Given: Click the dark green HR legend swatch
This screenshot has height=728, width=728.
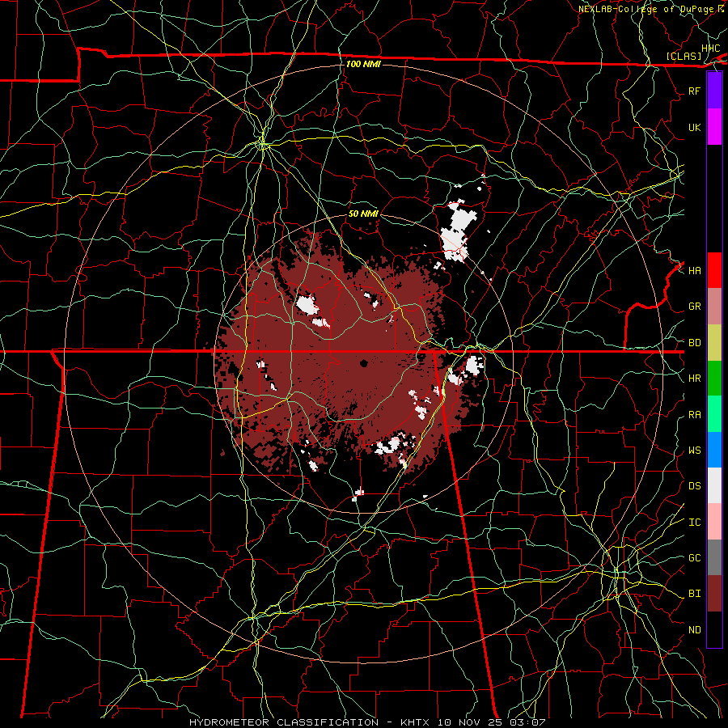Looking at the screenshot, I should click(x=714, y=379).
